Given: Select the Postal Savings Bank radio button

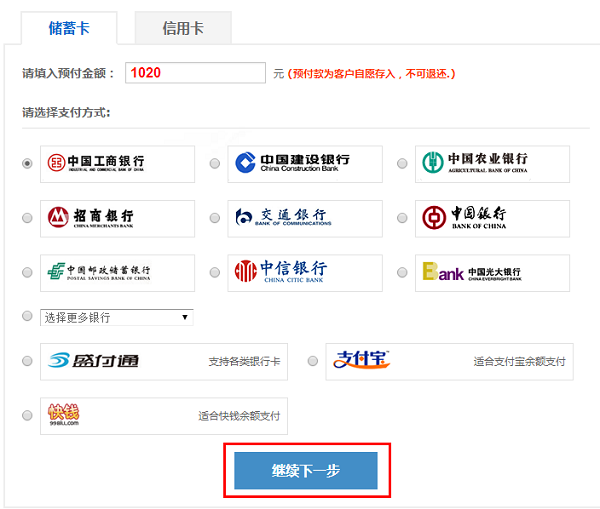Looking at the screenshot, I should [27, 273].
